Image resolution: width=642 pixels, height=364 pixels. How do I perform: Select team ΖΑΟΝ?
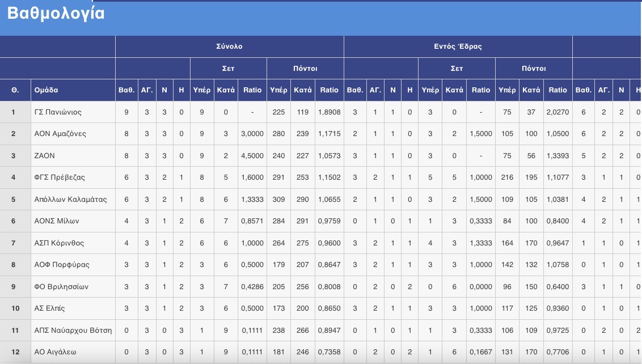tap(44, 155)
